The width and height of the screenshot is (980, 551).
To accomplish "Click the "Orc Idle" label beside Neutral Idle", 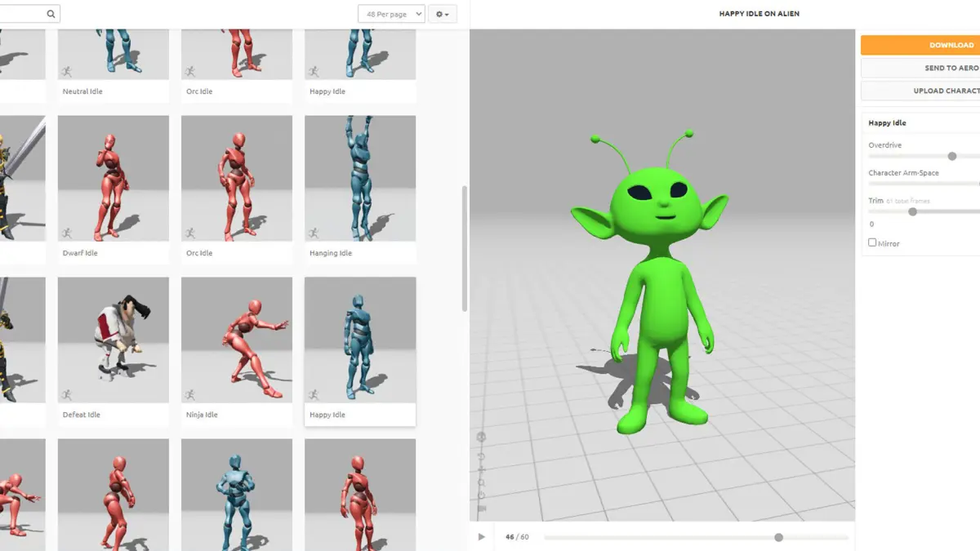I will point(199,91).
